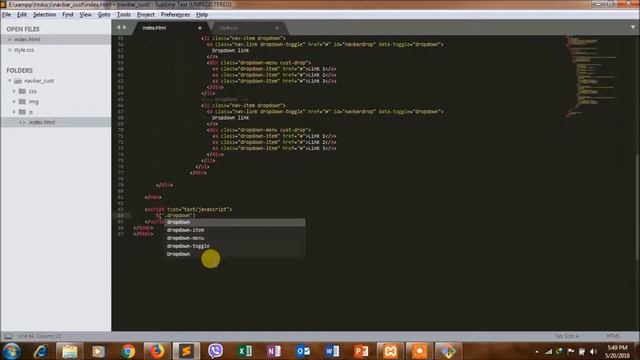Screen dimensions: 640x360
Task: Open the Find menu
Action: (68, 15)
